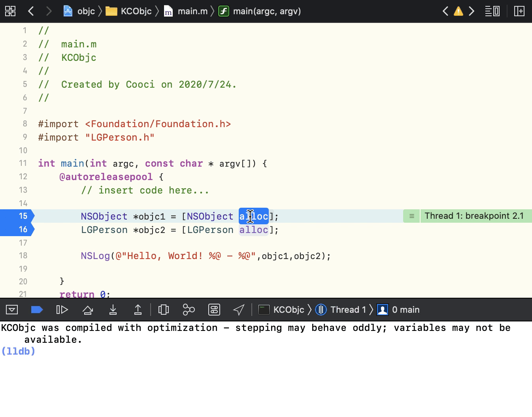Open editor options lines menu
Viewport: 532px width, 417px height.
pos(492,11)
